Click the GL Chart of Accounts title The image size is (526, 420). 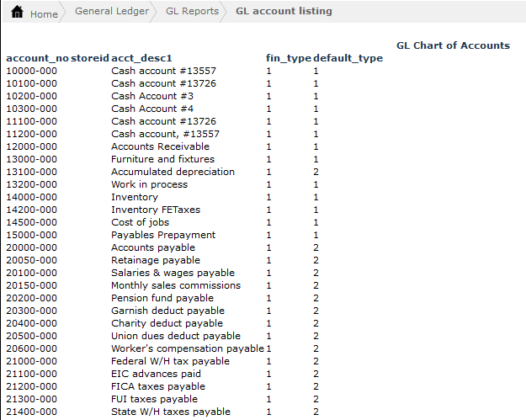pos(452,45)
